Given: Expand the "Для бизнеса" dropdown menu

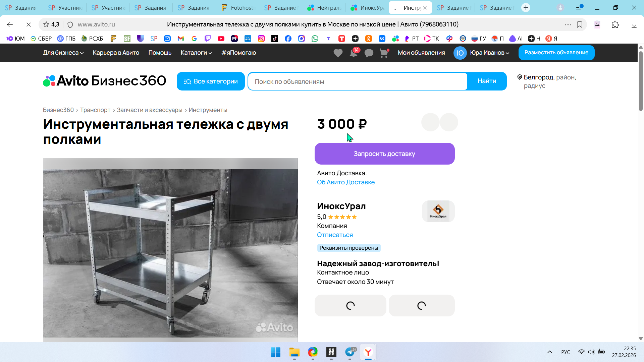Looking at the screenshot, I should [x=63, y=53].
